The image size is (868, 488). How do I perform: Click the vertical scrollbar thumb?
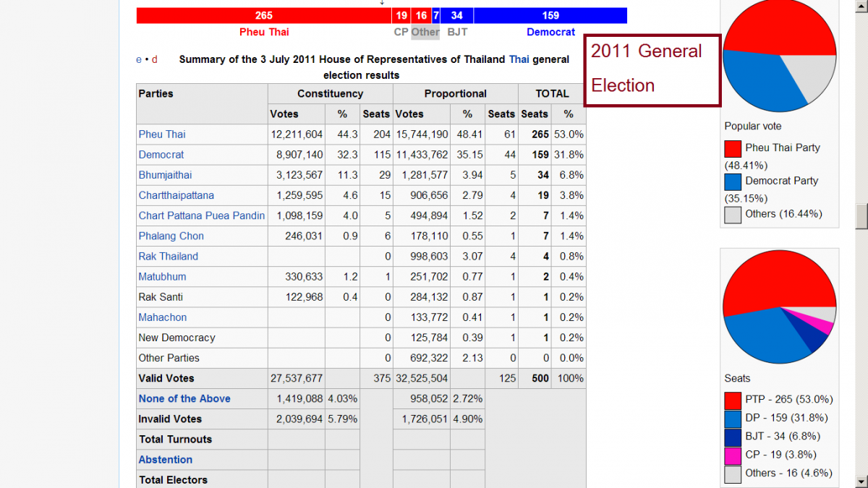[861, 216]
